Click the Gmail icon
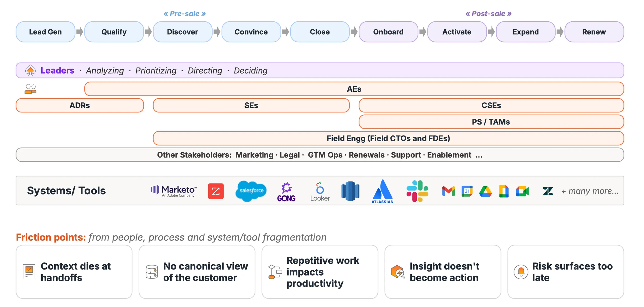The height and width of the screenshot is (307, 644). point(449,191)
